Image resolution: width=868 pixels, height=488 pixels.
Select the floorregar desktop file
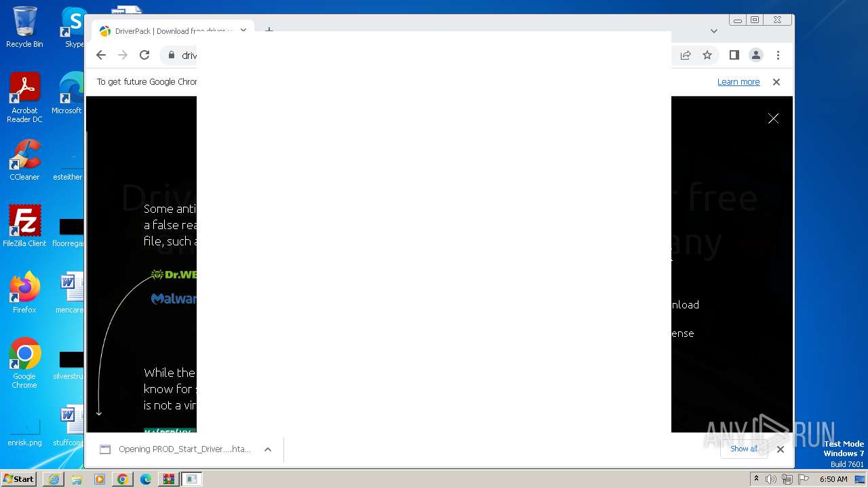pyautogui.click(x=69, y=231)
